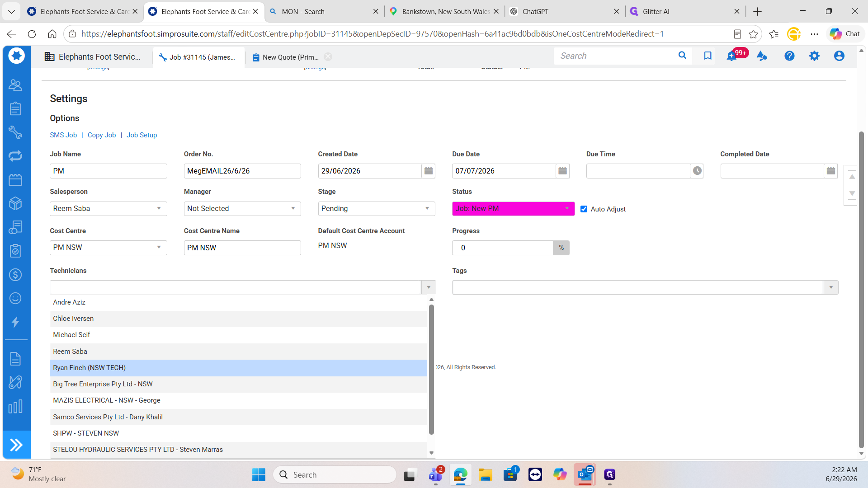Select Samco Services Pty Ltd - Dany Khalil
Image resolution: width=868 pixels, height=488 pixels.
(238, 417)
